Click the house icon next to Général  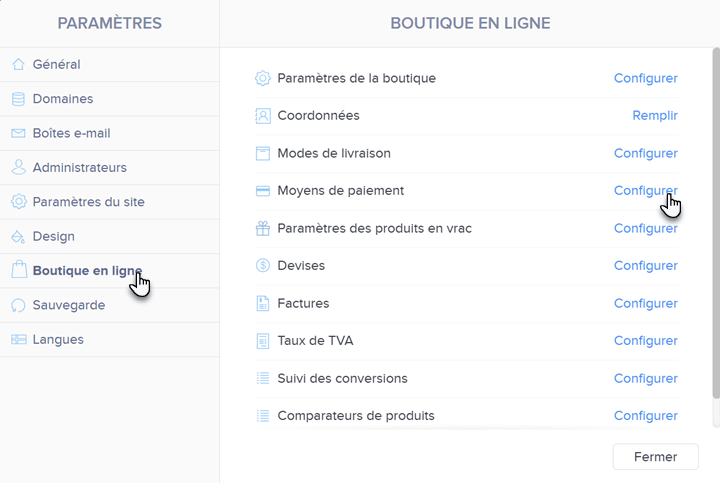coord(18,64)
